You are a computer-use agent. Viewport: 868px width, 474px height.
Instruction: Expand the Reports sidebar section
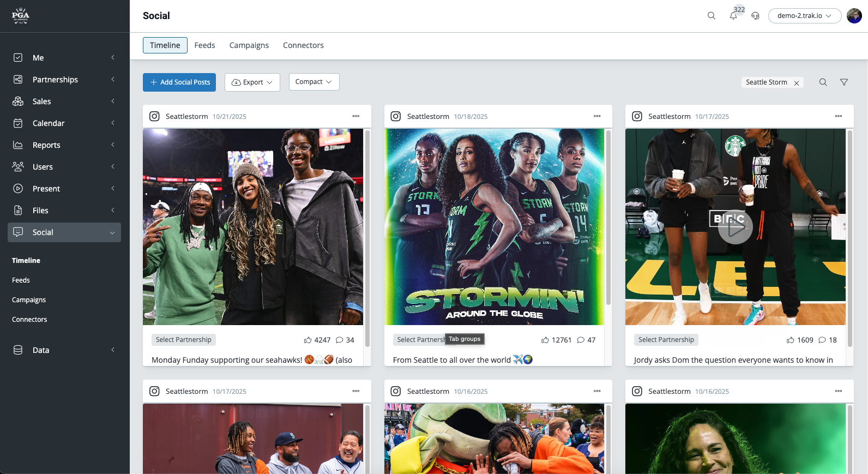113,145
